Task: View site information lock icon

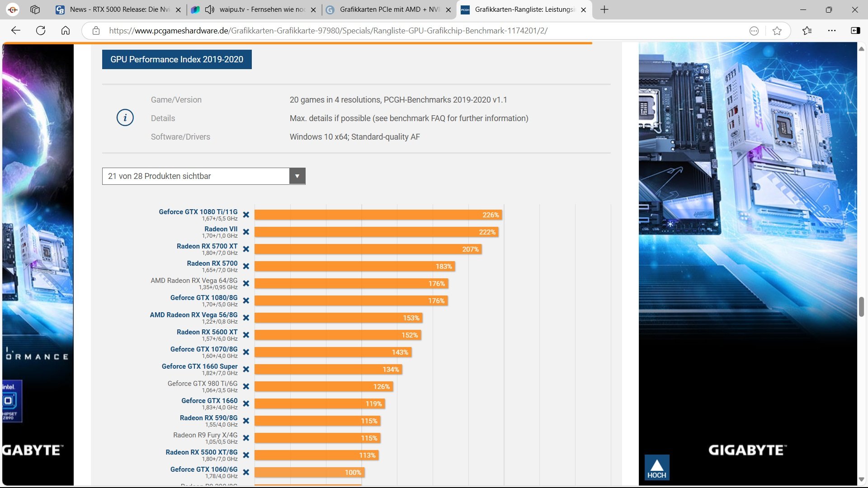Action: (x=96, y=31)
